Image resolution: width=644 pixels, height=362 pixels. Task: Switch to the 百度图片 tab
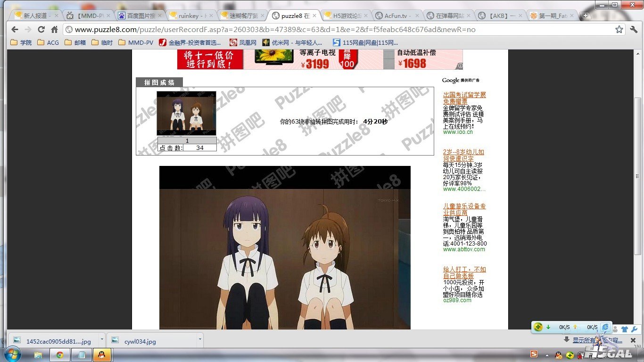[x=140, y=16]
